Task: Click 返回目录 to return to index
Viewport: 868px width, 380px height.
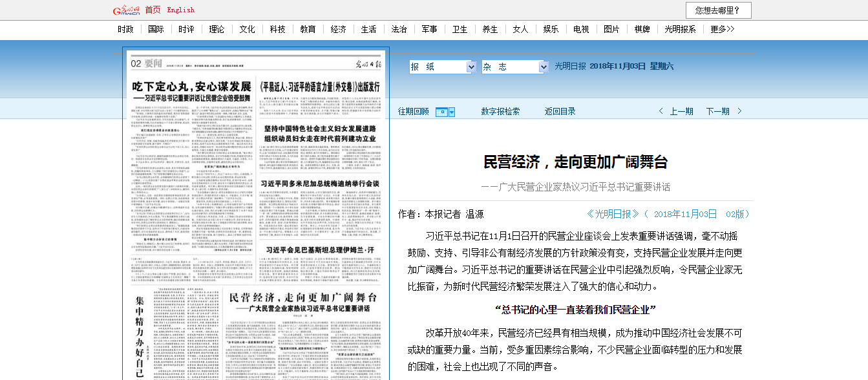Action: point(560,111)
